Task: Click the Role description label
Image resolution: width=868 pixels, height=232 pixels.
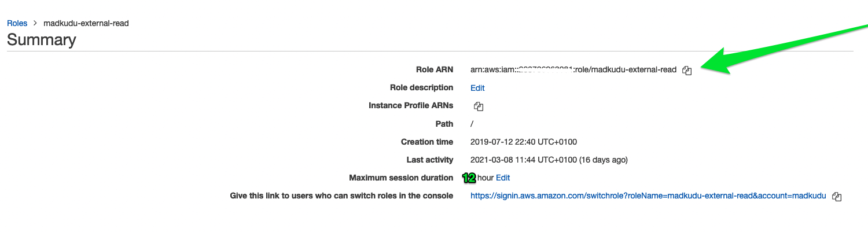Action: click(422, 87)
